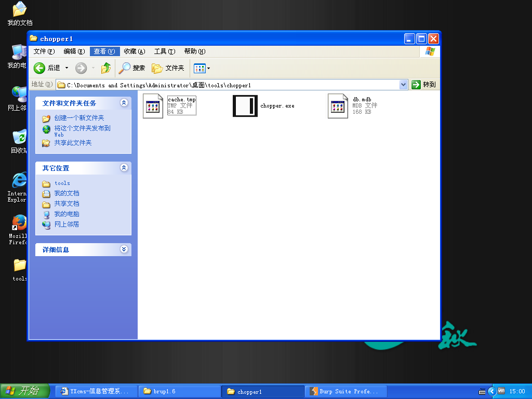This screenshot has height=399, width=532.
Task: Click the Go (转到) button
Action: tap(424, 85)
